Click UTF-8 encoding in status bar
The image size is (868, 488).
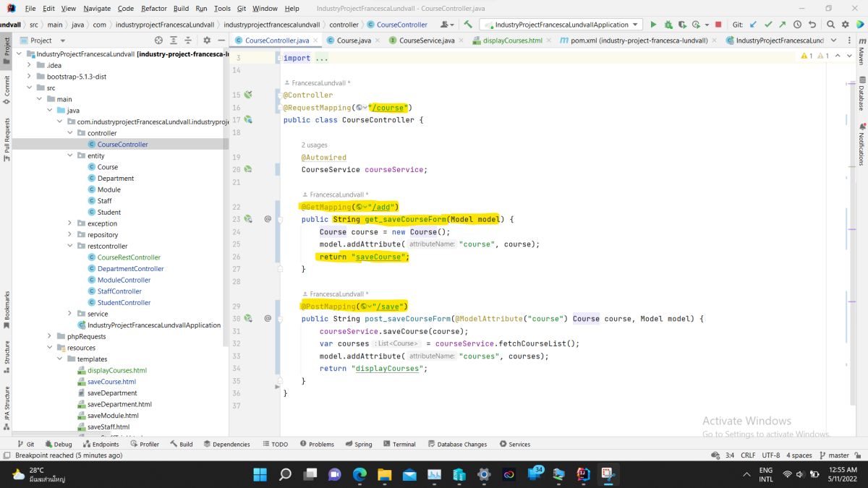tap(770, 455)
